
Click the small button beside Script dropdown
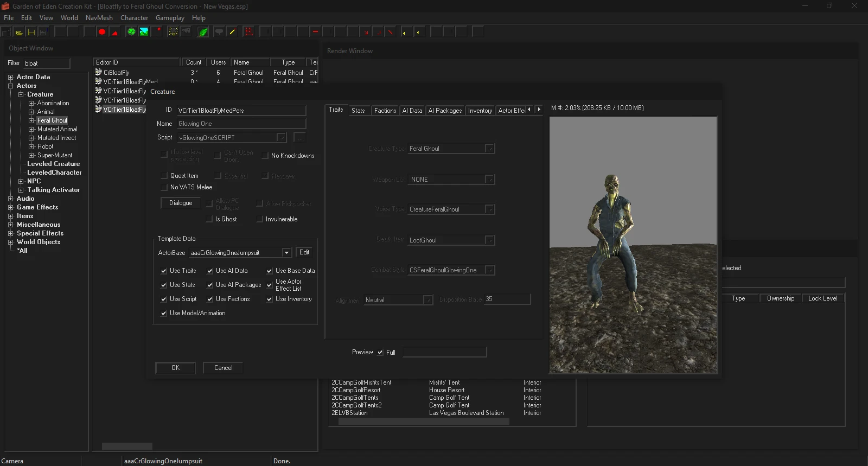click(x=299, y=137)
